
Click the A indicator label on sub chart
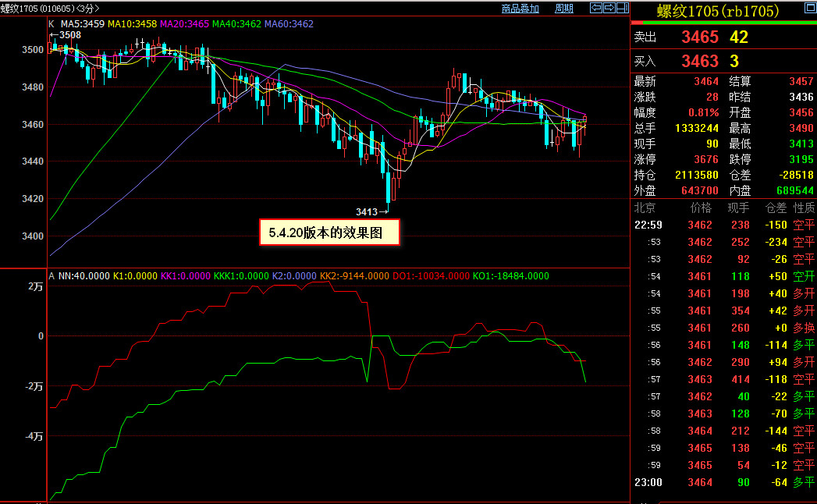(52, 275)
